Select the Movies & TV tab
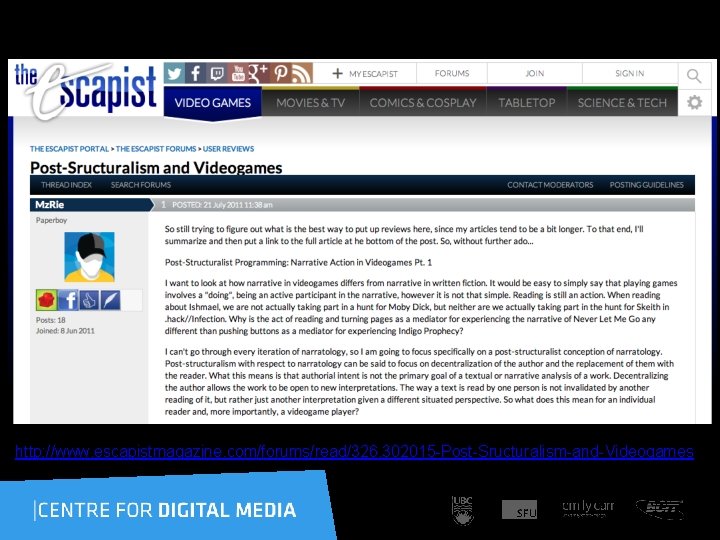Image resolution: width=720 pixels, height=540 pixels. (x=310, y=103)
